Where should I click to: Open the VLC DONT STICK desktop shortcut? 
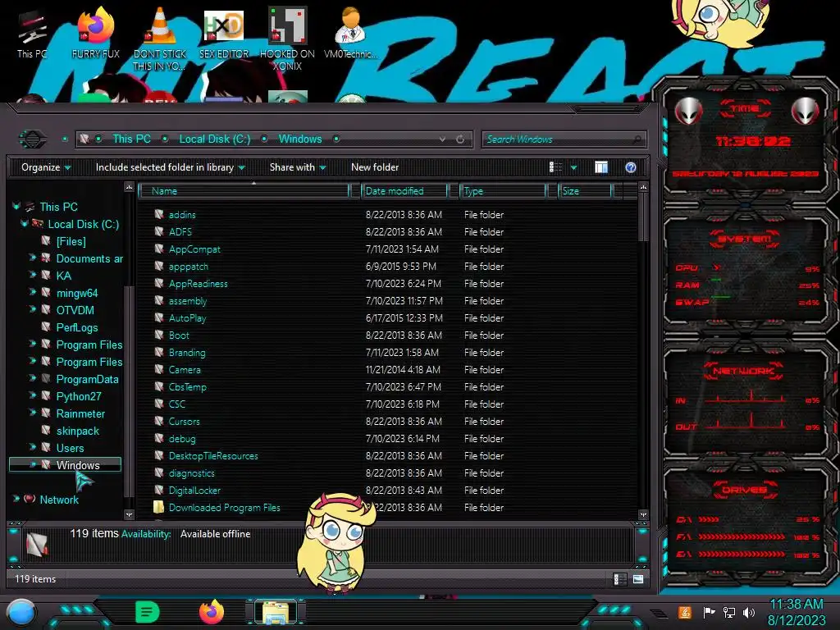tap(159, 39)
